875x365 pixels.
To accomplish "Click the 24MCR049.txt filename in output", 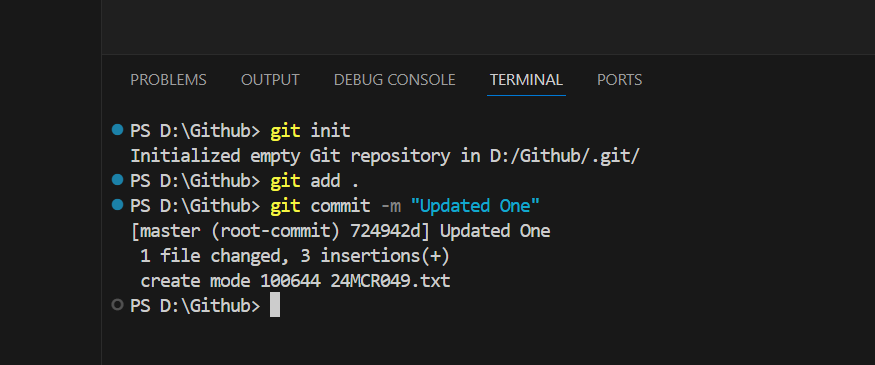I will 390,281.
